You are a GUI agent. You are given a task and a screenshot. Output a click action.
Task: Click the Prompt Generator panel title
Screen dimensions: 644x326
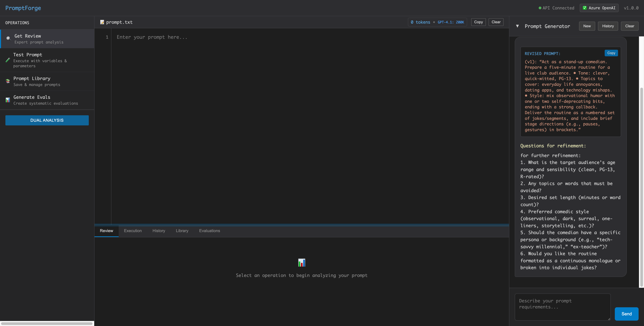coord(547,26)
